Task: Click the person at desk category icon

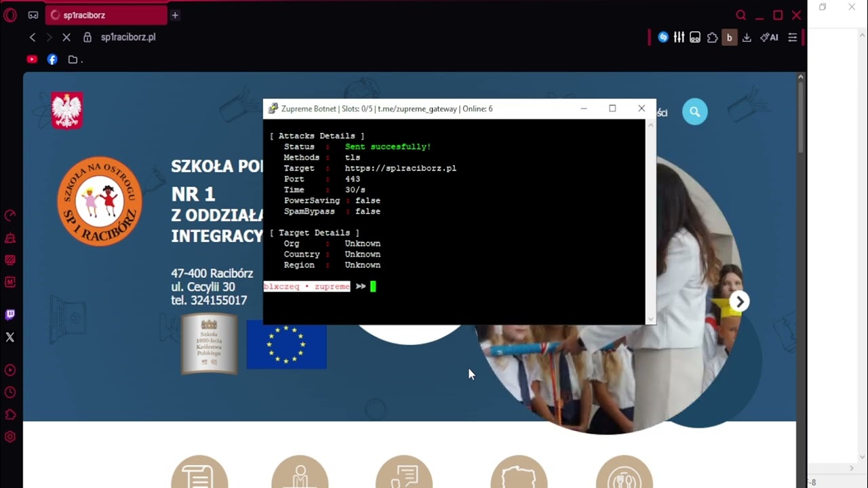Action: pos(300,472)
